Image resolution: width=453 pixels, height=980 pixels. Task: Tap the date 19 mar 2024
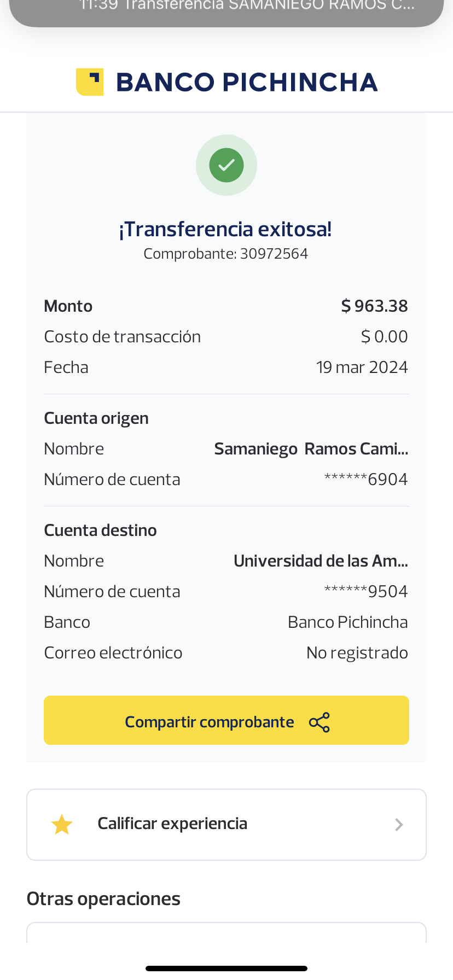(362, 367)
